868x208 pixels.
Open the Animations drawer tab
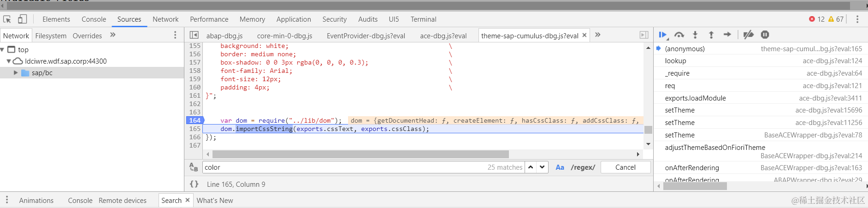36,201
